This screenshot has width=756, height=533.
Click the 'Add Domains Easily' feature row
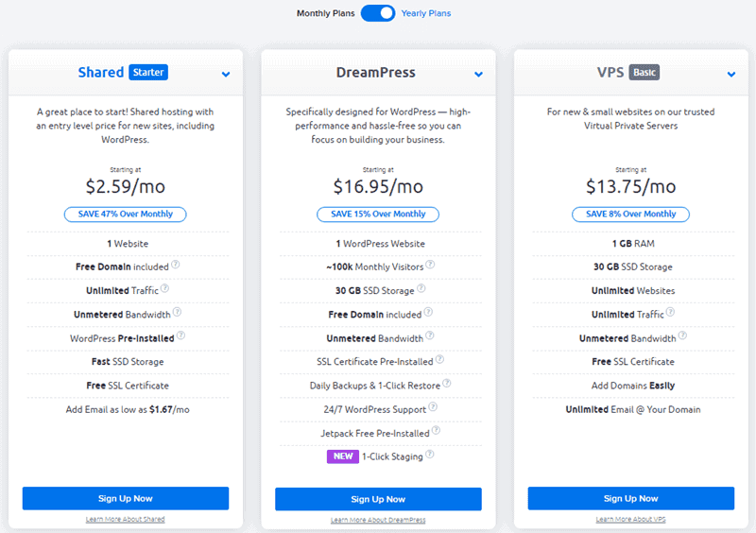(x=633, y=386)
